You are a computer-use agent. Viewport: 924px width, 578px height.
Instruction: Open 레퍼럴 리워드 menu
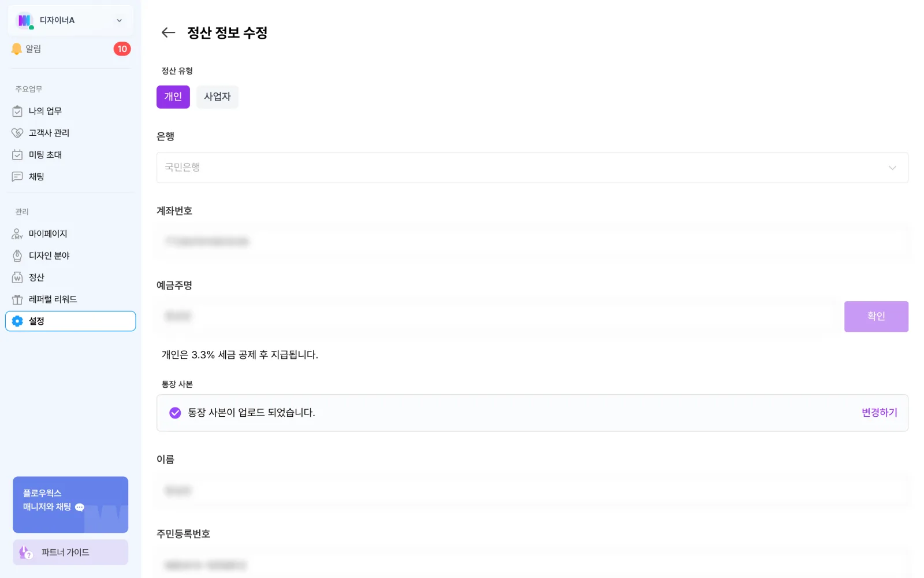coord(70,299)
